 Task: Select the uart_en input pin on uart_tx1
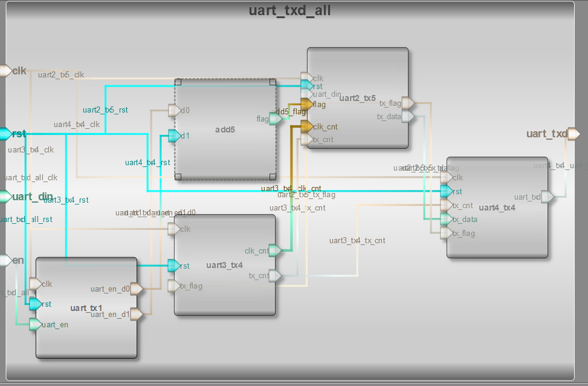[x=34, y=325]
